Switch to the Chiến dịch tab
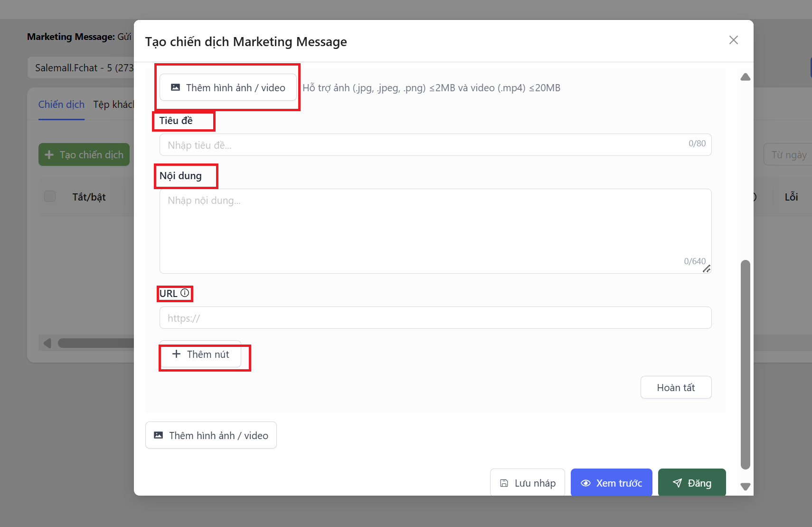The image size is (812, 527). point(61,105)
